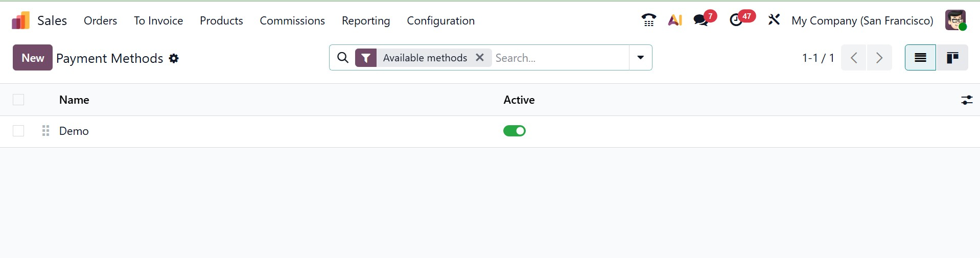Open the conversations messages icon
Viewport: 980px width, 258px height.
[701, 20]
